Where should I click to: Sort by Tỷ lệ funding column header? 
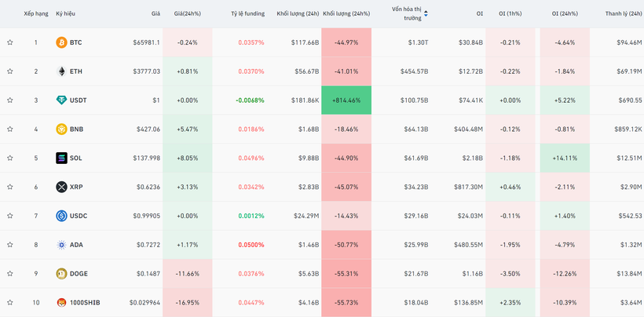click(247, 14)
